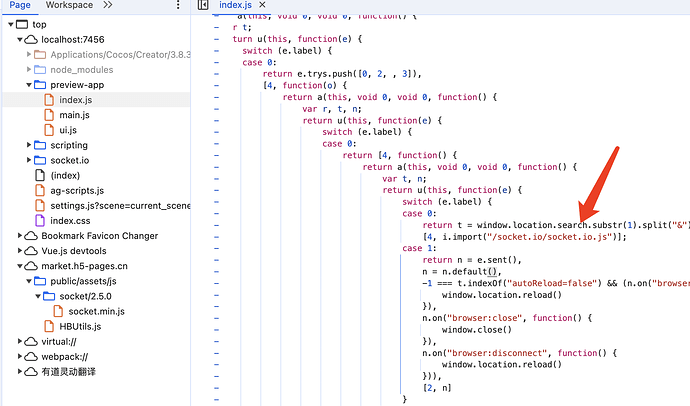Viewport: 690px width, 406px height.
Task: Open ui.js file
Action: (x=68, y=130)
